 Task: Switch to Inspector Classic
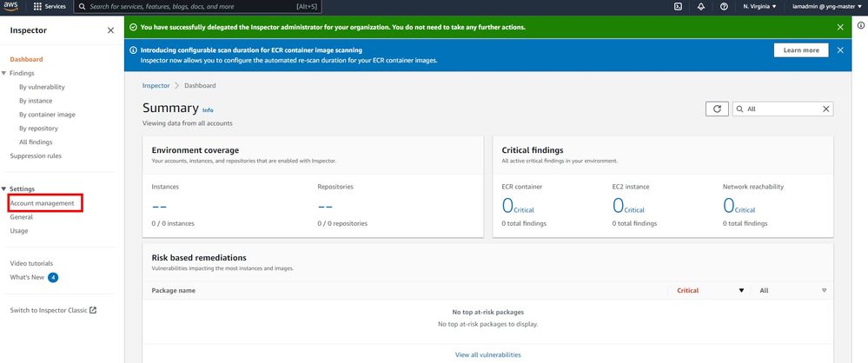coord(49,310)
